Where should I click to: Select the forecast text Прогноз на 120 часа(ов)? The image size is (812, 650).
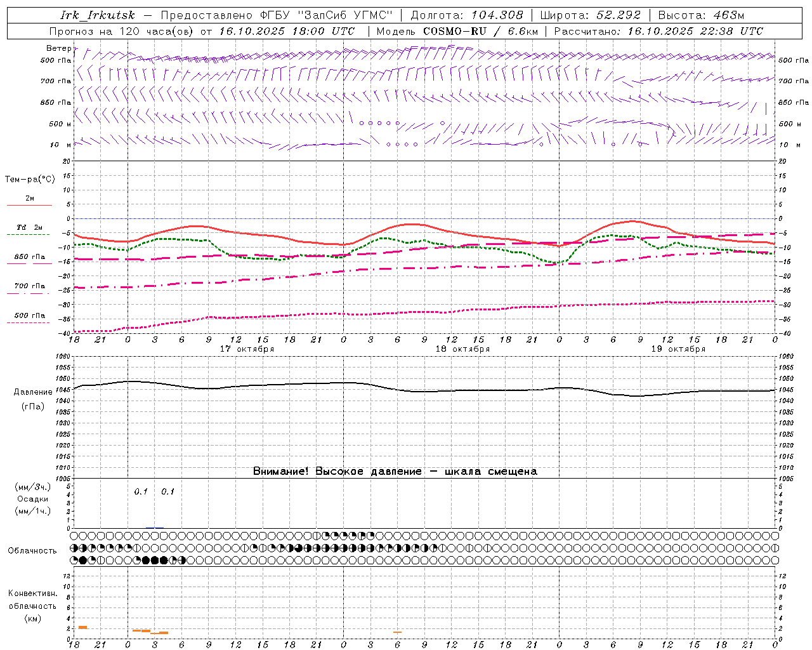122,31
